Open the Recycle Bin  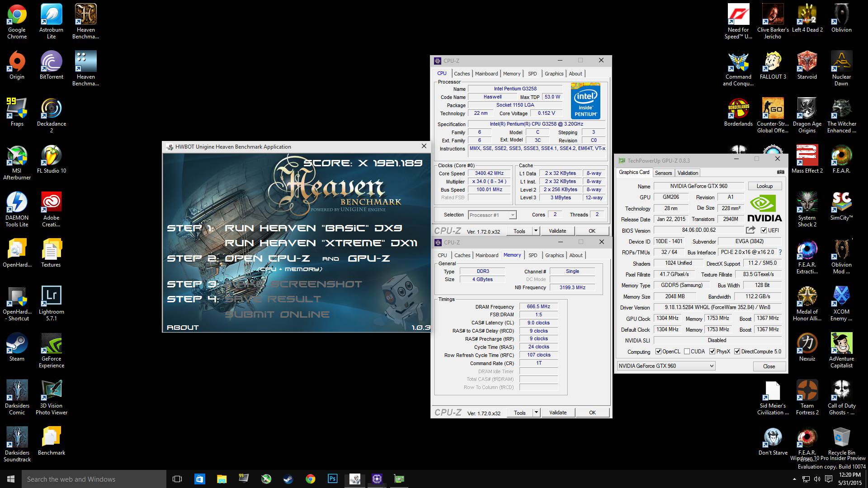(841, 441)
